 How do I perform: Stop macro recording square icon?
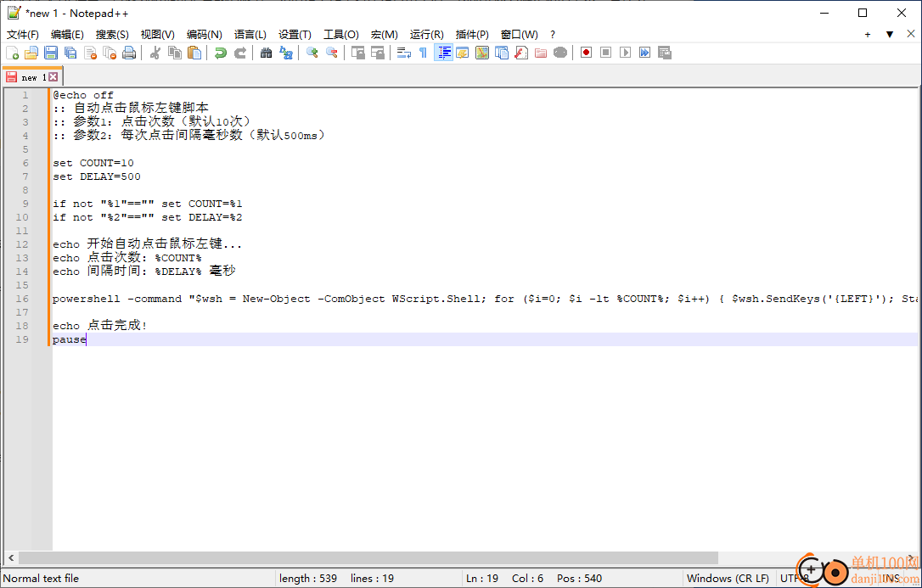point(605,53)
